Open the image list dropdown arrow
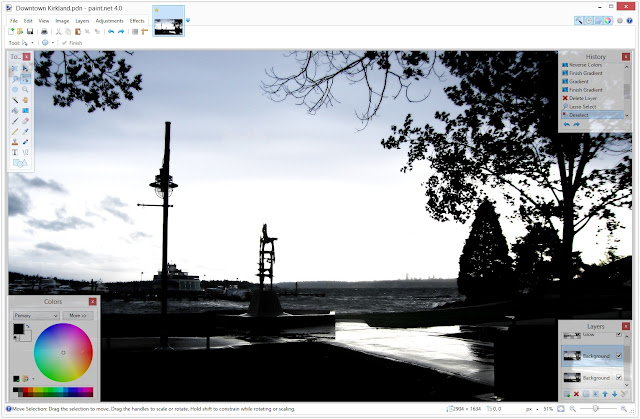The height and width of the screenshot is (419, 640). pos(188,20)
